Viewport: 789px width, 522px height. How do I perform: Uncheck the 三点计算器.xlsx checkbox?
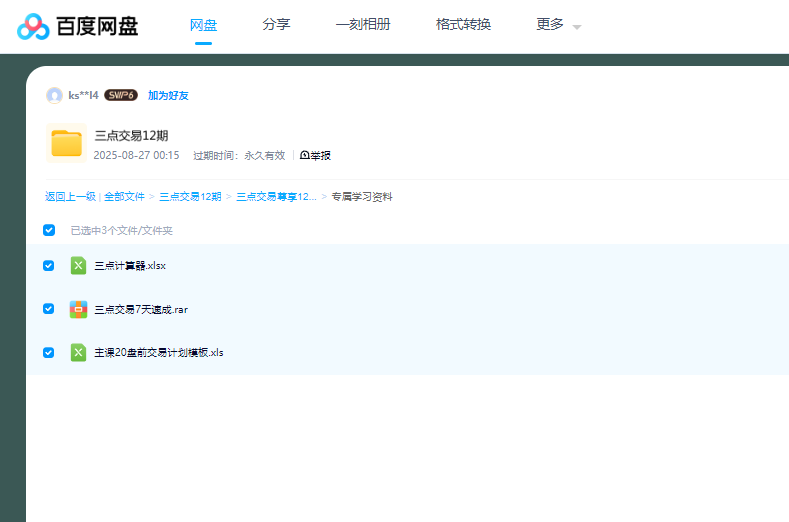point(49,266)
